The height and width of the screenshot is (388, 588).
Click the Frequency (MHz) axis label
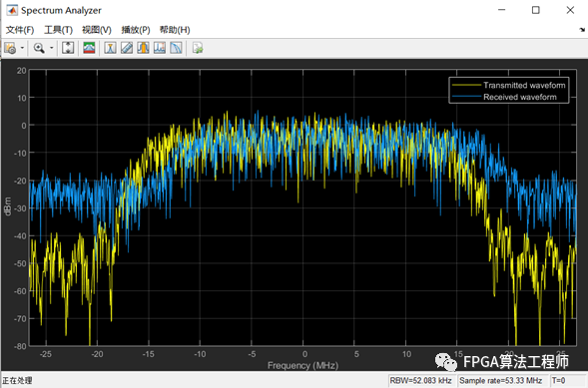point(303,365)
